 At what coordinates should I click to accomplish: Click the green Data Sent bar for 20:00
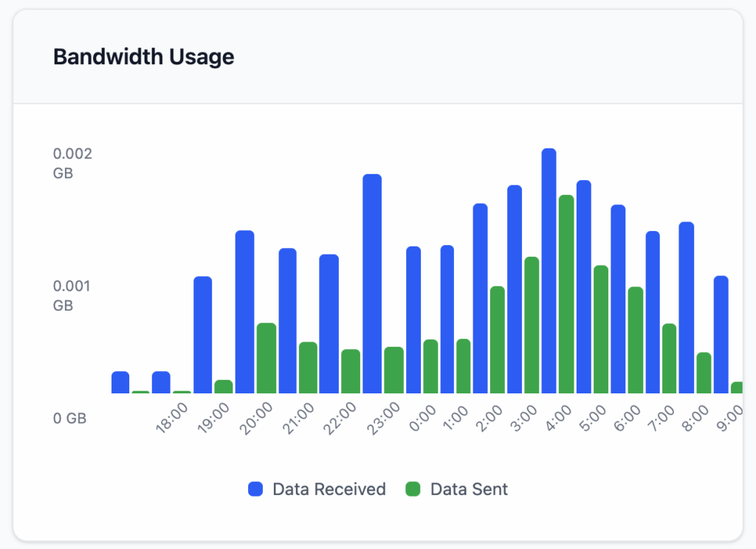coord(267,358)
